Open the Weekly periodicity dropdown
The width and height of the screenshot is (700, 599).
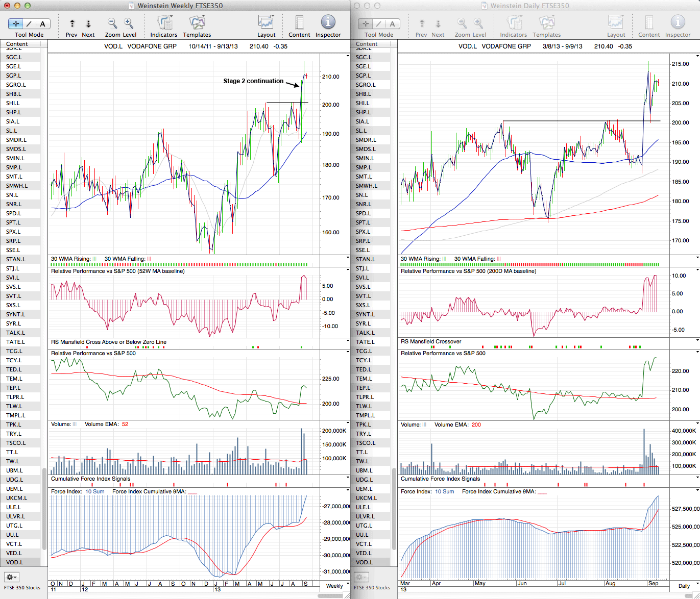[334, 586]
